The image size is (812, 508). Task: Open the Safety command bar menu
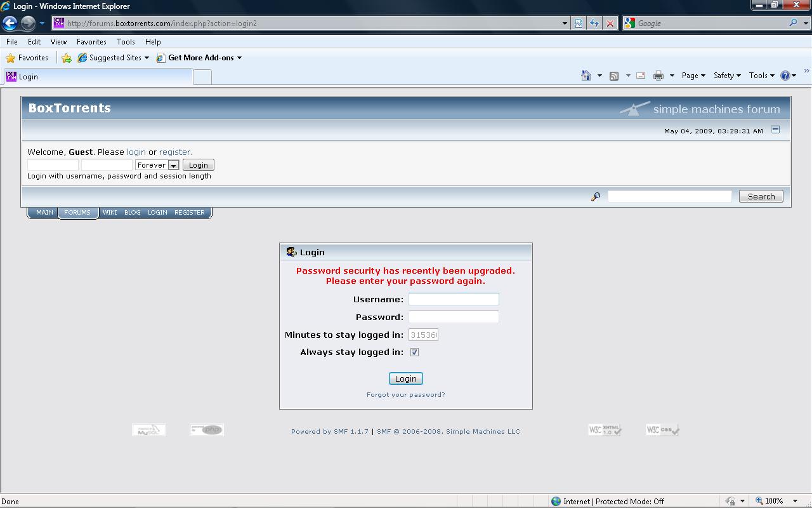point(727,76)
